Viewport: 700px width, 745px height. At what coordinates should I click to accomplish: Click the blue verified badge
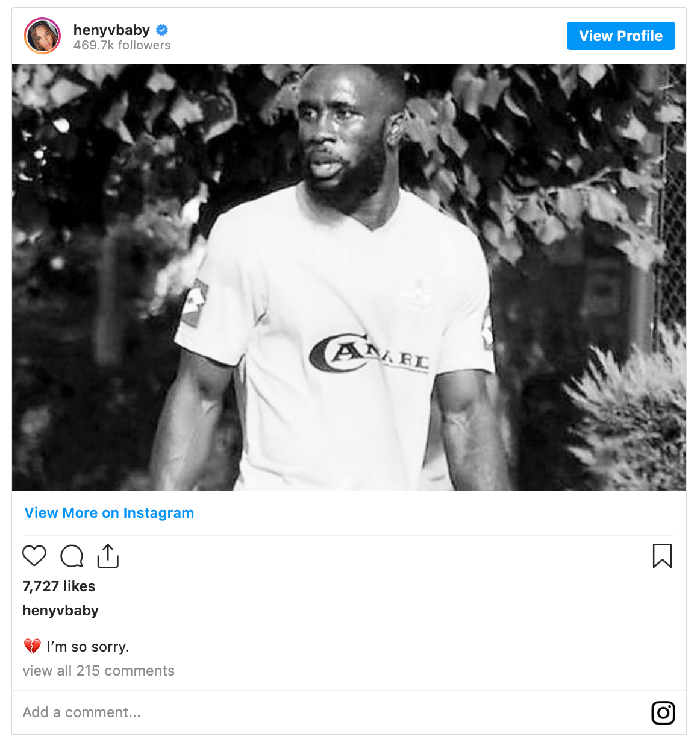(x=162, y=30)
